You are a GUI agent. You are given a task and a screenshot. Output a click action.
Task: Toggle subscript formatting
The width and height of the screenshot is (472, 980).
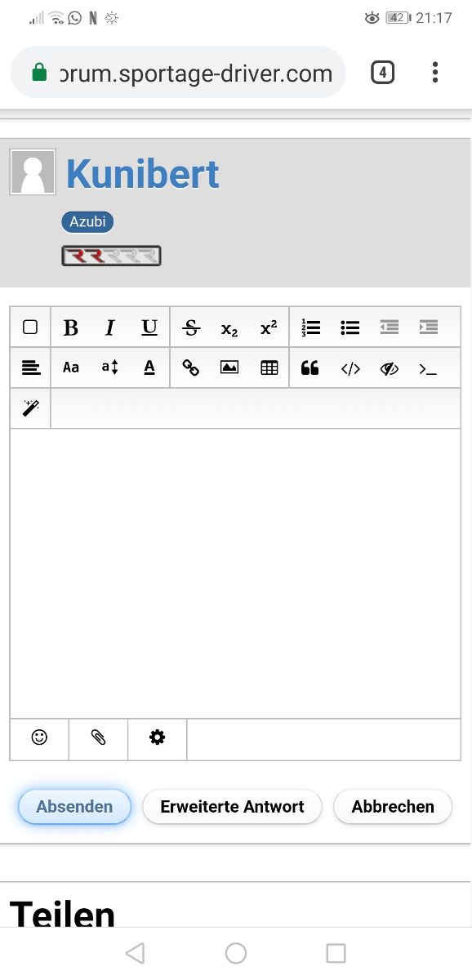click(x=229, y=327)
